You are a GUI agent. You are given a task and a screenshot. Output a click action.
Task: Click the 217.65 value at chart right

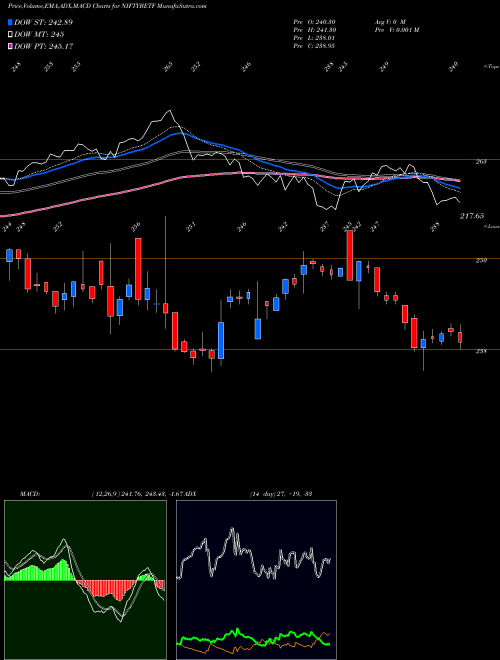click(x=472, y=216)
